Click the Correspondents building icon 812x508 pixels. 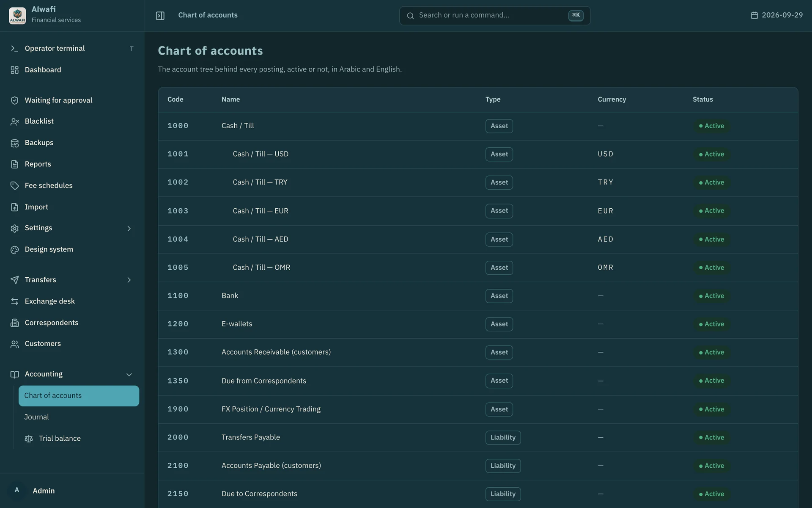point(15,323)
